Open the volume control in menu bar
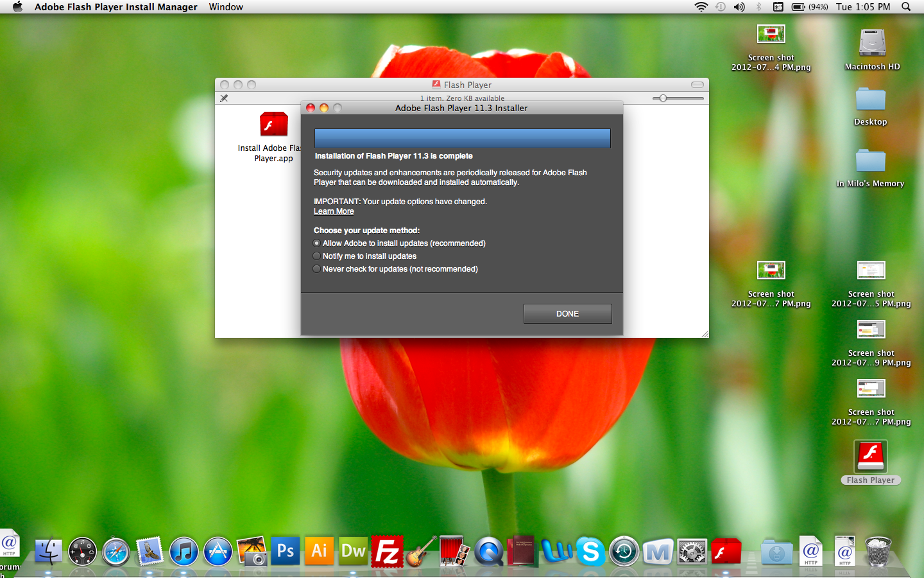Image resolution: width=924 pixels, height=578 pixels. tap(739, 6)
